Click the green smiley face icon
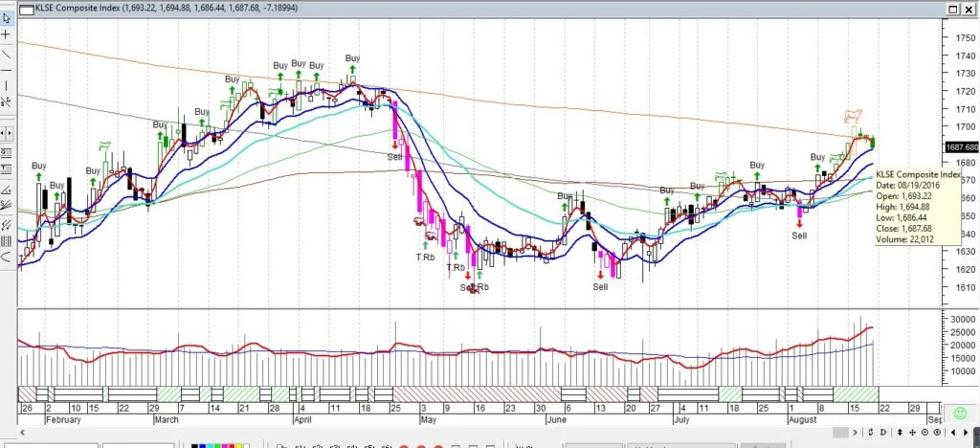Screen dimensions: 980x448 click(960, 413)
